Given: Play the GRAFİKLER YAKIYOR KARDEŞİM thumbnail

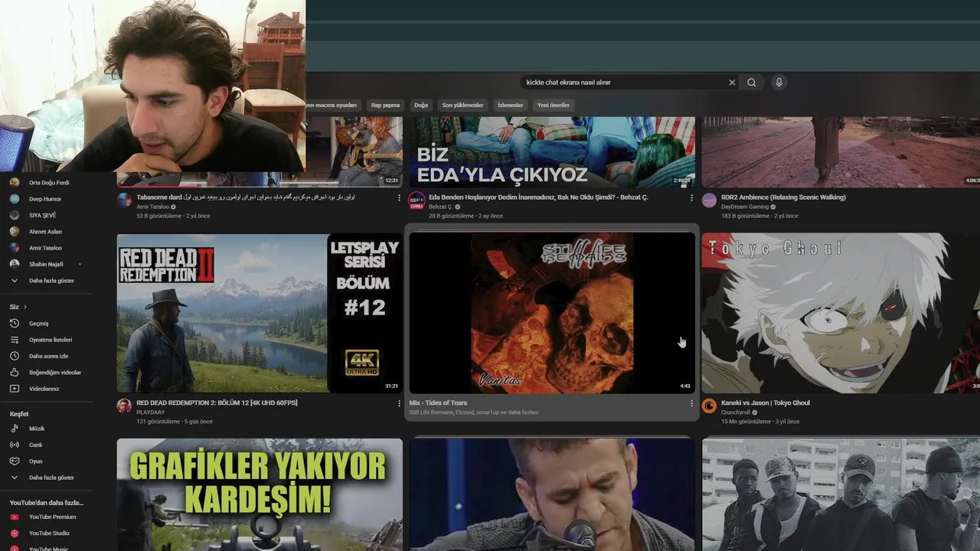Looking at the screenshot, I should (x=260, y=494).
